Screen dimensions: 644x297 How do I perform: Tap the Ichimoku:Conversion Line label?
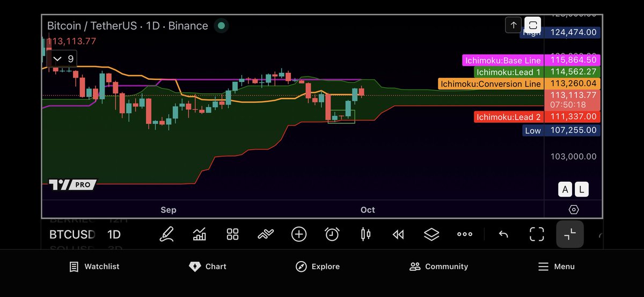491,84
